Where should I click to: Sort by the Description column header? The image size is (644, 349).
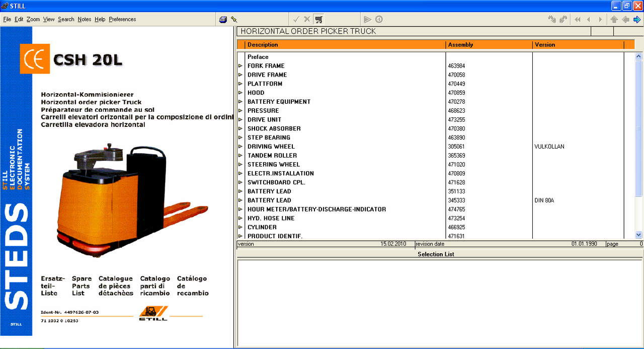pos(345,45)
